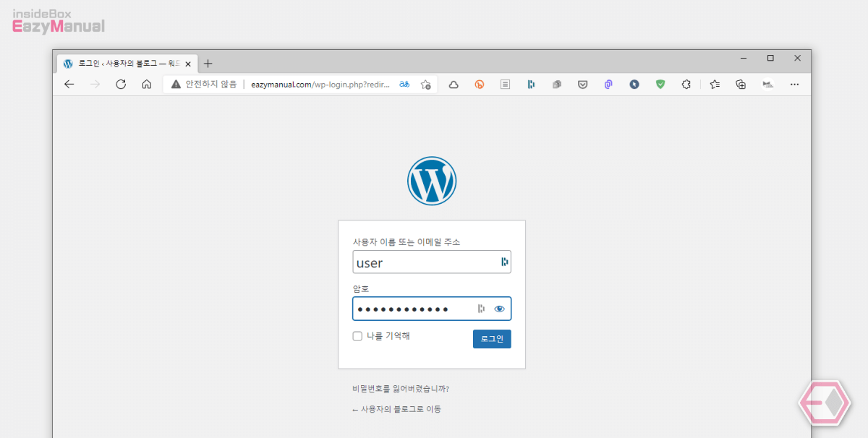Click the 안전하지 않음 label
Viewport: 868px width, 438px height.
coord(210,85)
